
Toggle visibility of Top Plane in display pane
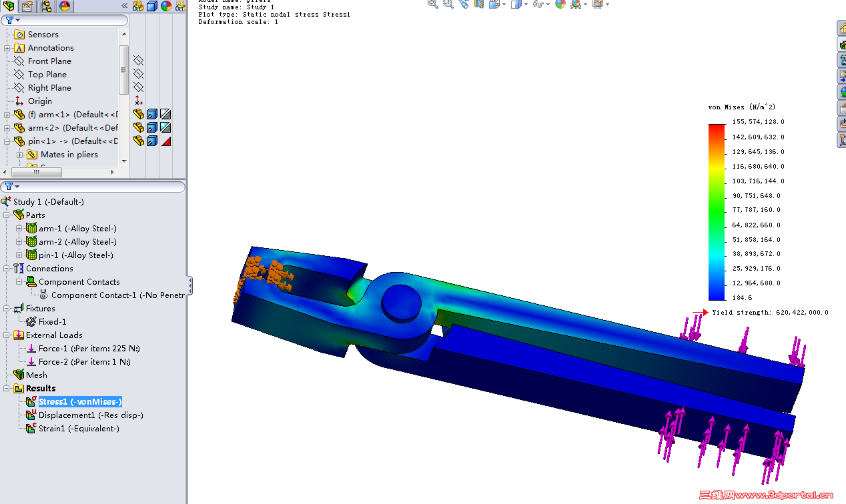click(x=138, y=74)
